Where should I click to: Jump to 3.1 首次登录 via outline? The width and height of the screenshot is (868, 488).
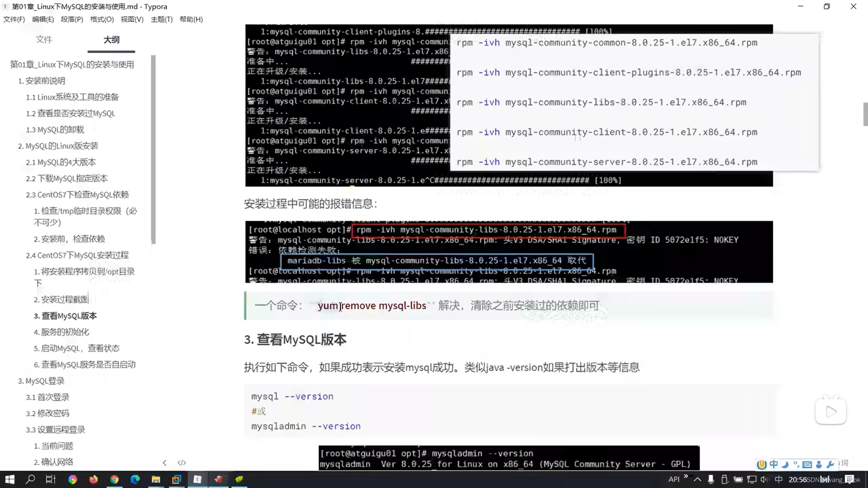point(47,397)
